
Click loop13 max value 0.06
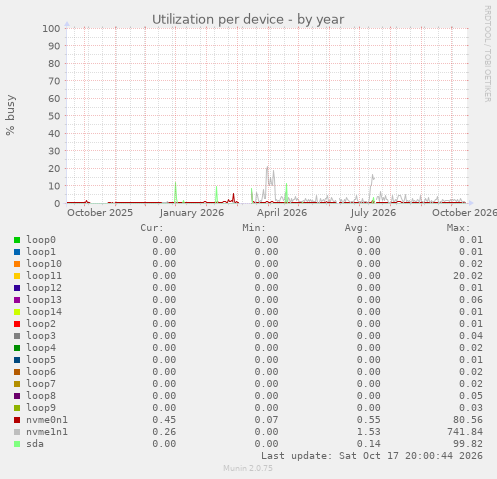pyautogui.click(x=471, y=300)
